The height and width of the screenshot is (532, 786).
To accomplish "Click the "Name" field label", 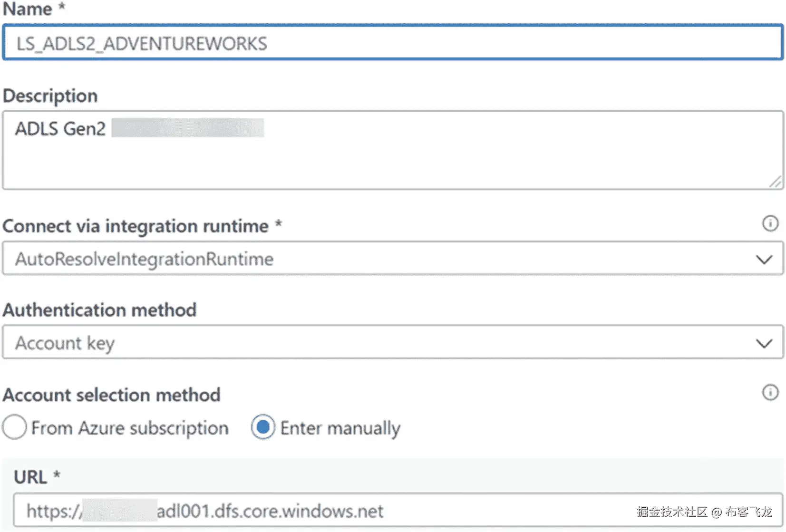I will (x=28, y=9).
